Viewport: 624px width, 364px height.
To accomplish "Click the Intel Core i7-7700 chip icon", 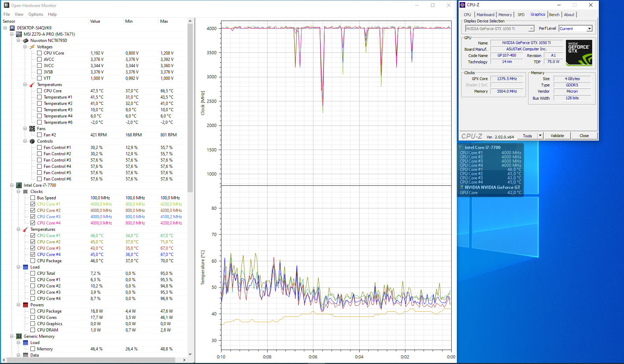I will tap(19, 185).
